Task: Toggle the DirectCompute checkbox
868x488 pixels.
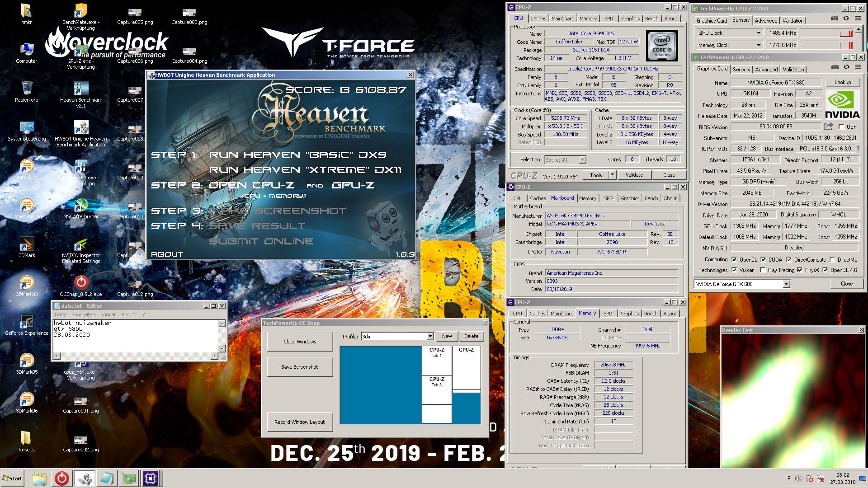Action: (789, 259)
